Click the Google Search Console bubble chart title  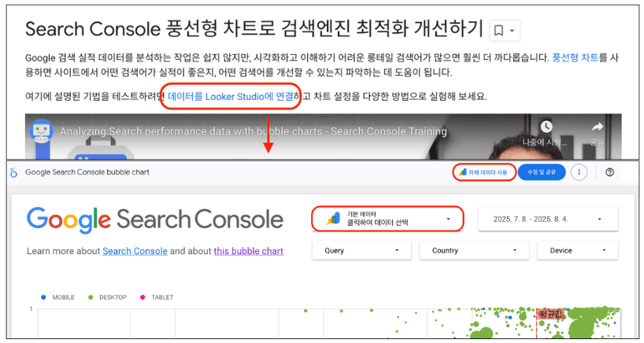pos(87,172)
